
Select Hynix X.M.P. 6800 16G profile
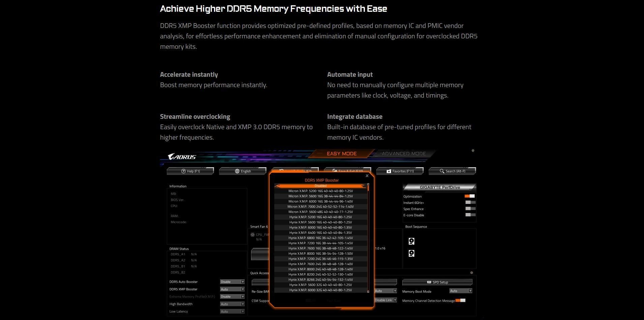(x=320, y=238)
